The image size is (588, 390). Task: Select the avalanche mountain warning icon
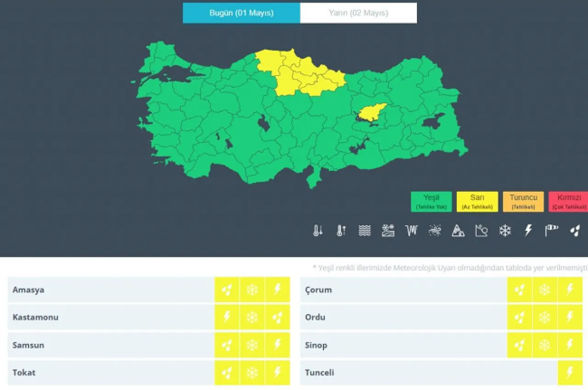click(x=458, y=230)
